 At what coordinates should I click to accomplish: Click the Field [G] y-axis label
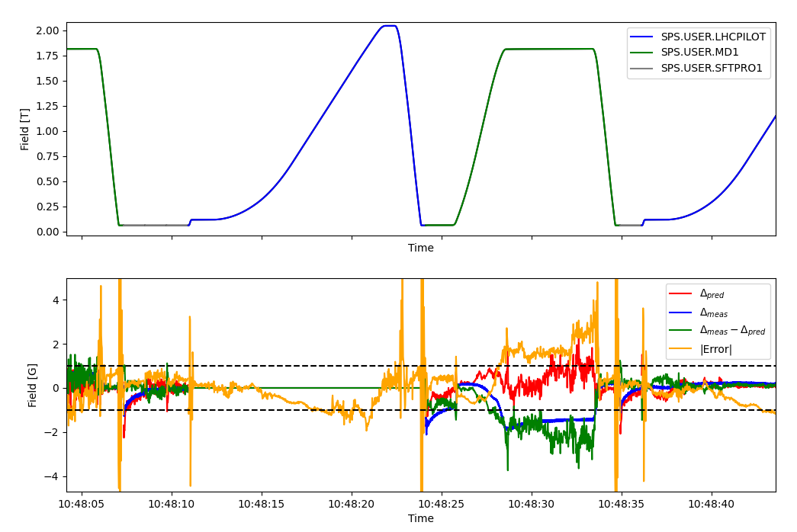32,385
